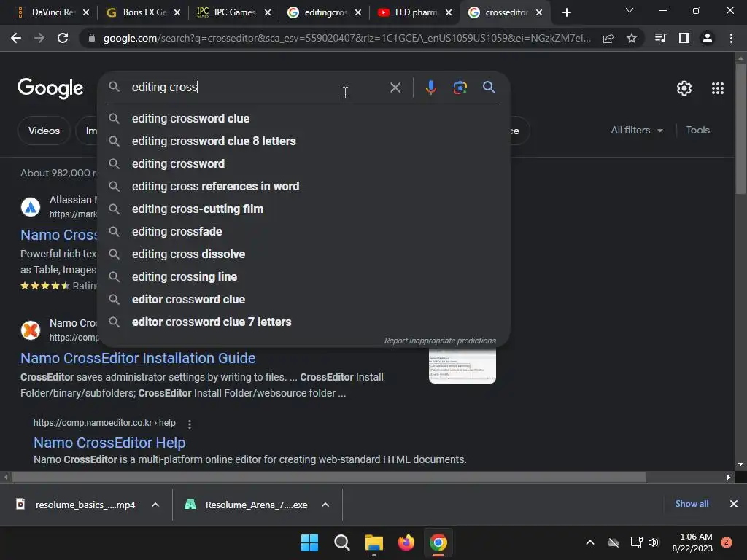Open notification center badge
The image size is (747, 560).
(726, 542)
